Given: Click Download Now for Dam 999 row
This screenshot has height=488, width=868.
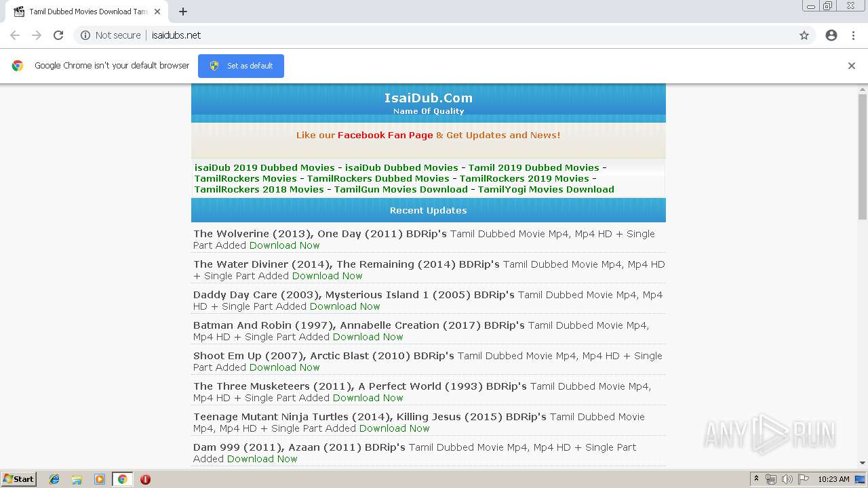Looking at the screenshot, I should [x=262, y=459].
